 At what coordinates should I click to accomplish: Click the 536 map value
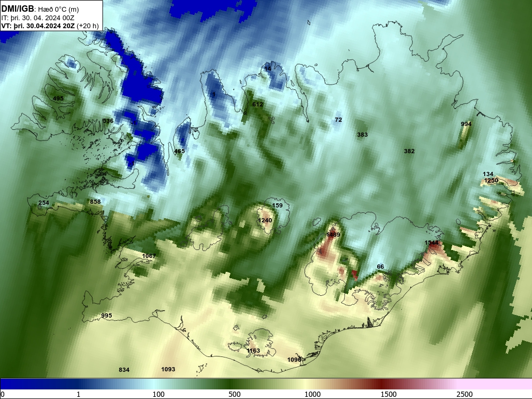(108, 121)
